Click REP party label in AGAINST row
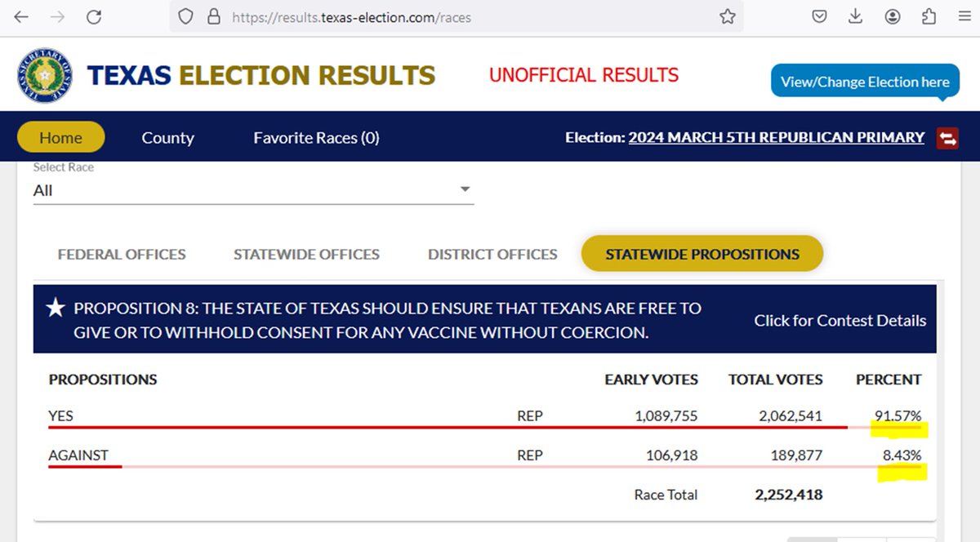Viewport: 980px width, 542px height. [530, 455]
